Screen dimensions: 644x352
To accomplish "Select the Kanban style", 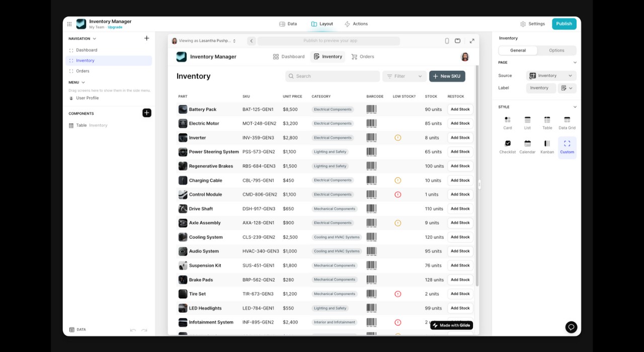I will pyautogui.click(x=547, y=147).
